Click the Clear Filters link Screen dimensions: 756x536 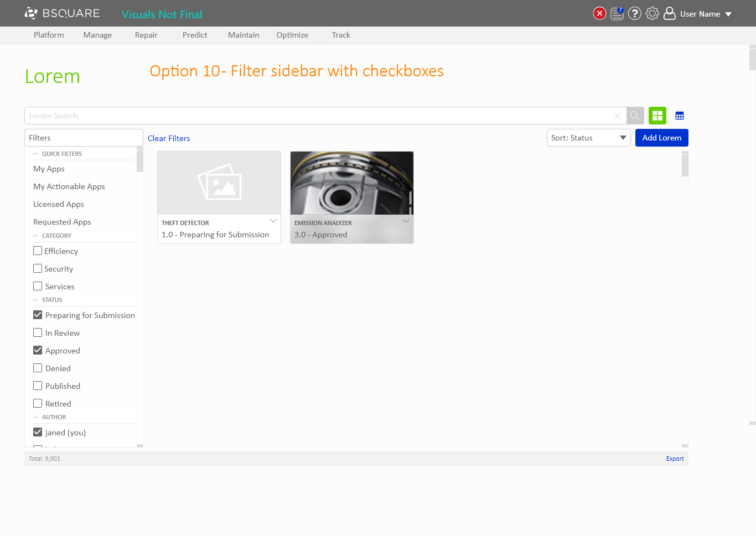tap(169, 138)
